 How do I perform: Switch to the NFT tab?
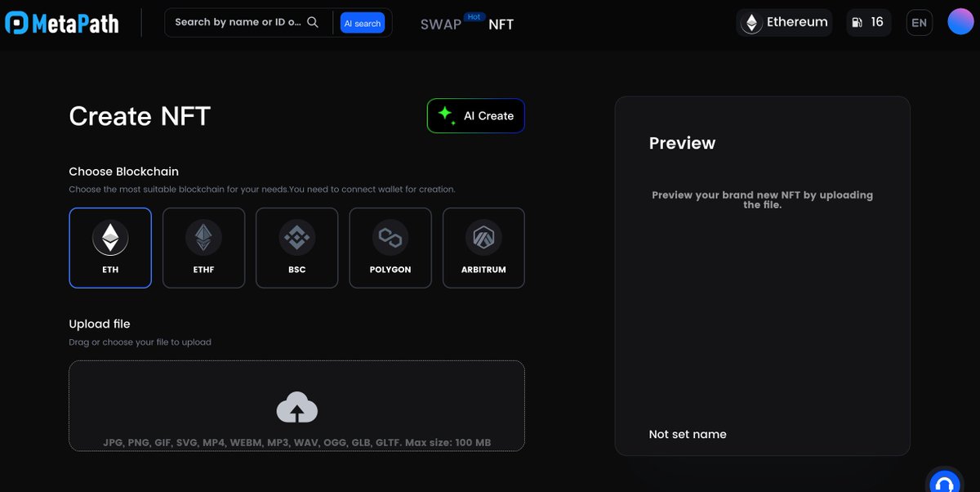point(501,24)
